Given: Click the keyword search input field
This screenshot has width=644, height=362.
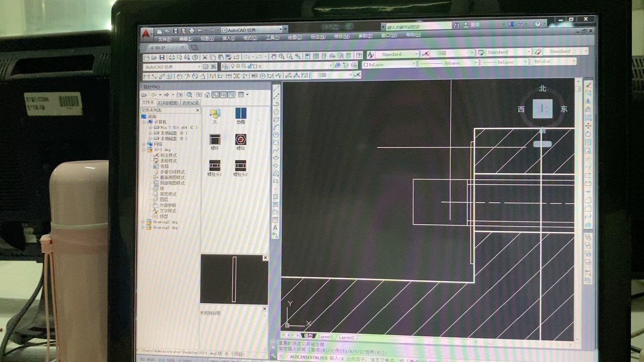Looking at the screenshot, I should point(418,26).
